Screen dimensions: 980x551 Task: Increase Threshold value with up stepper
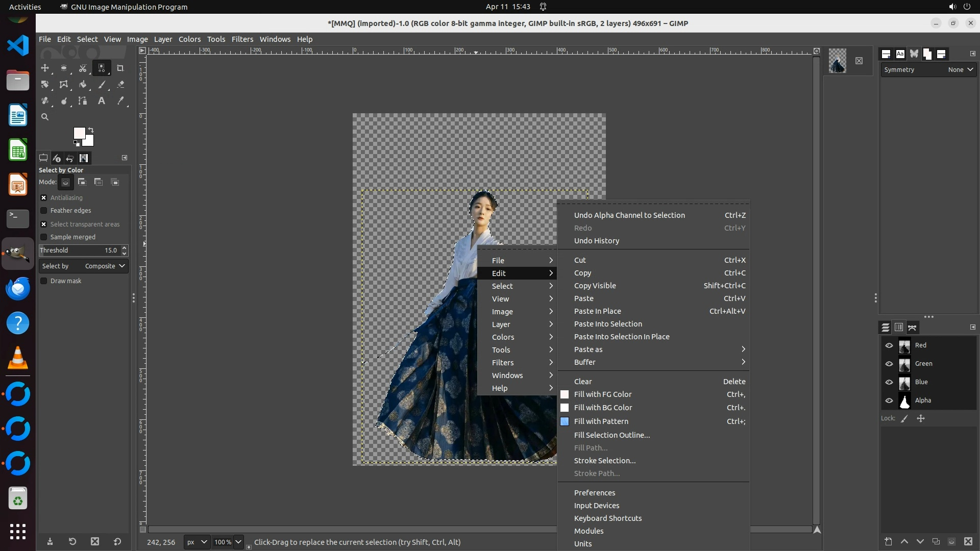(124, 248)
